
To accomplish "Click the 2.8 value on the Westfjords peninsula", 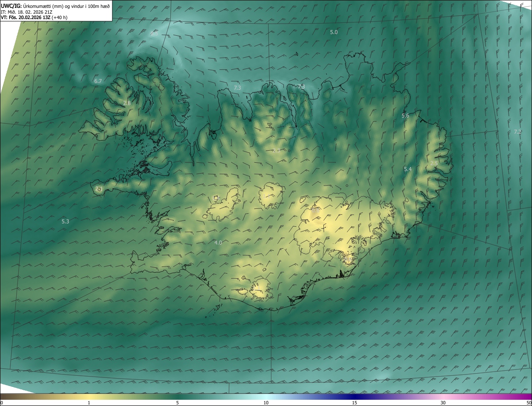I will [127, 103].
